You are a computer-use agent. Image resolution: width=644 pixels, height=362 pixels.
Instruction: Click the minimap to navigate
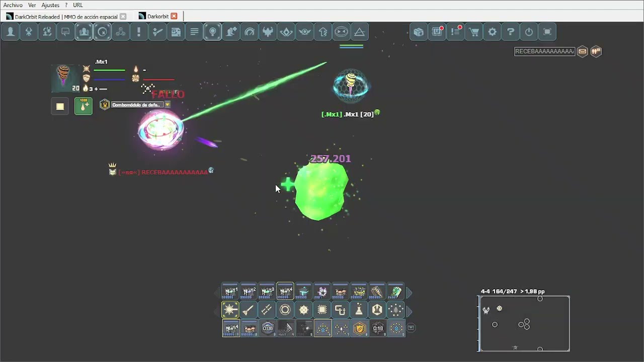[x=525, y=324]
